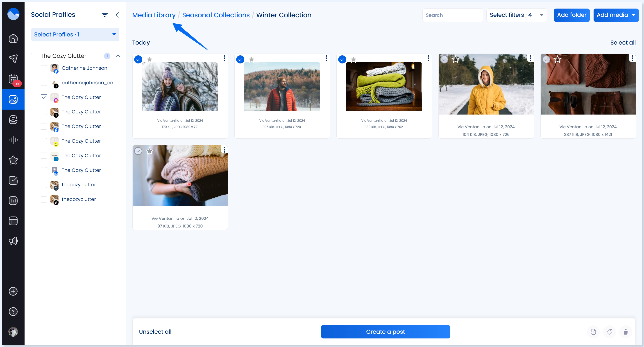The image size is (644, 347).
Task: Open the Tasks checkmark sidebar icon
Action: point(13,180)
